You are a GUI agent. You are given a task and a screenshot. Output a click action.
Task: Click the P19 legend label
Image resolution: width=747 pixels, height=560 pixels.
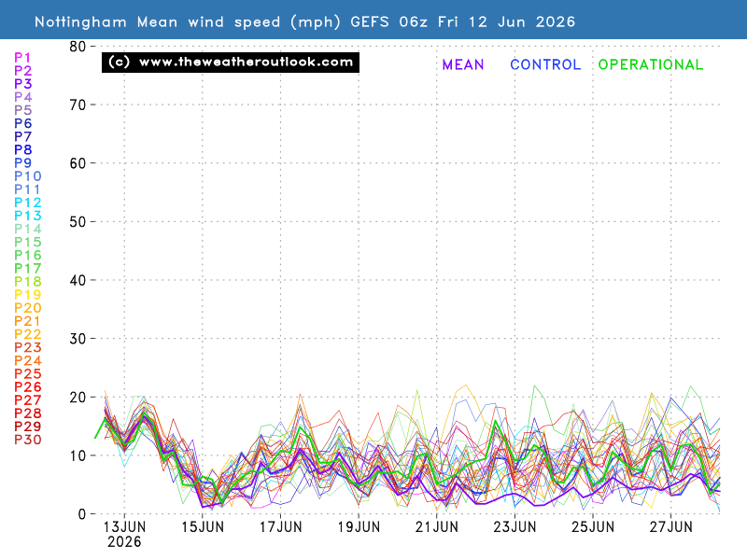(28, 295)
